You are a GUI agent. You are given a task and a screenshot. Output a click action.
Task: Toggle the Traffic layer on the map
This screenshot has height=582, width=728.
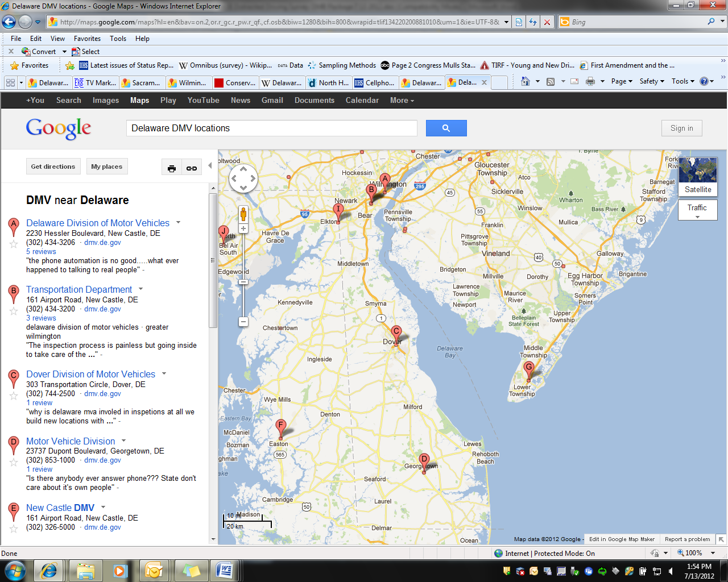pyautogui.click(x=698, y=210)
